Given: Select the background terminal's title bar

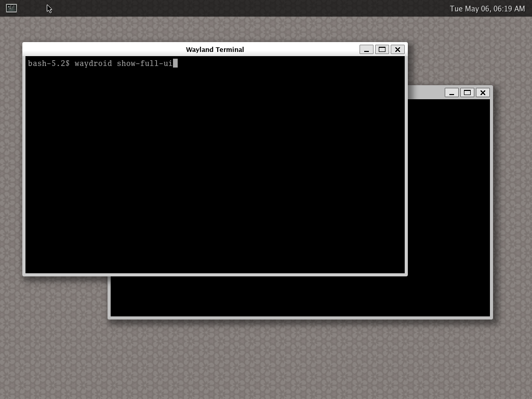Looking at the screenshot, I should click(425, 92).
